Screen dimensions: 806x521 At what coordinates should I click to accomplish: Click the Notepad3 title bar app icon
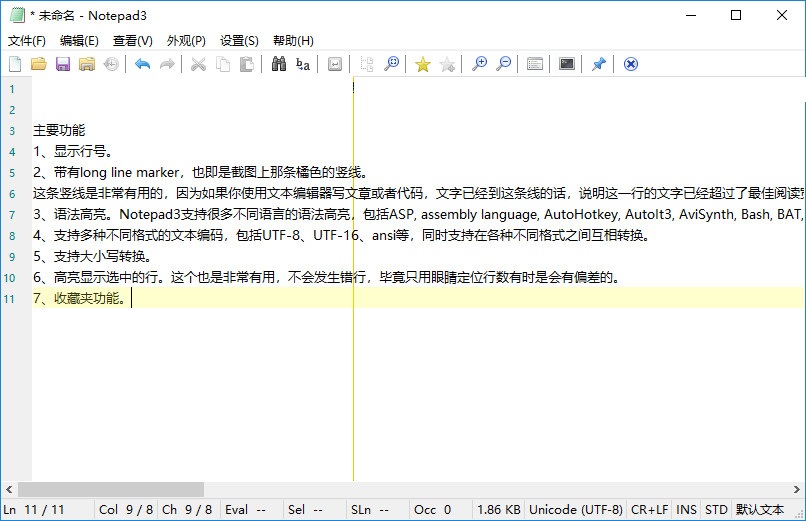(x=17, y=15)
